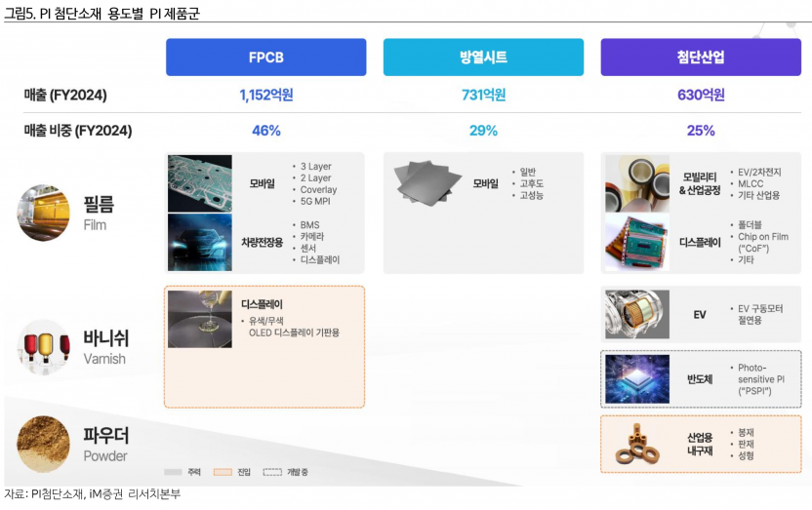Click the 성형 bullet item
The width and height of the screenshot is (812, 510).
point(746,455)
